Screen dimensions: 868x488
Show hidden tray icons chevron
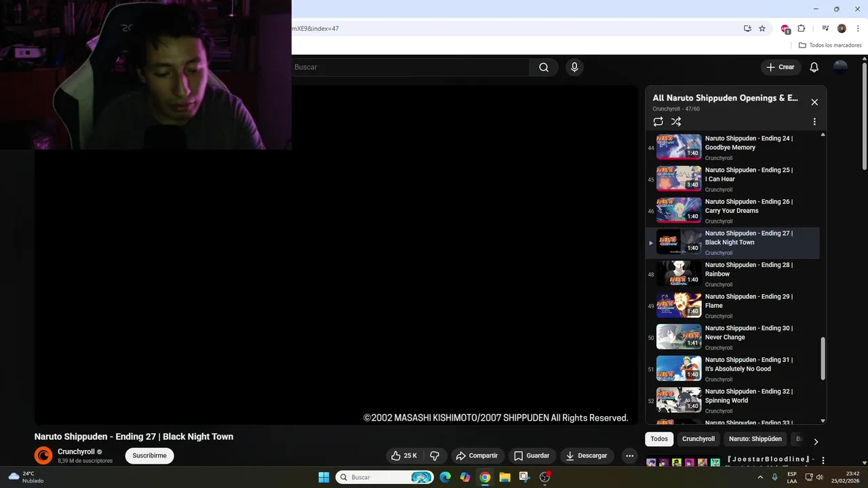pyautogui.click(x=759, y=477)
